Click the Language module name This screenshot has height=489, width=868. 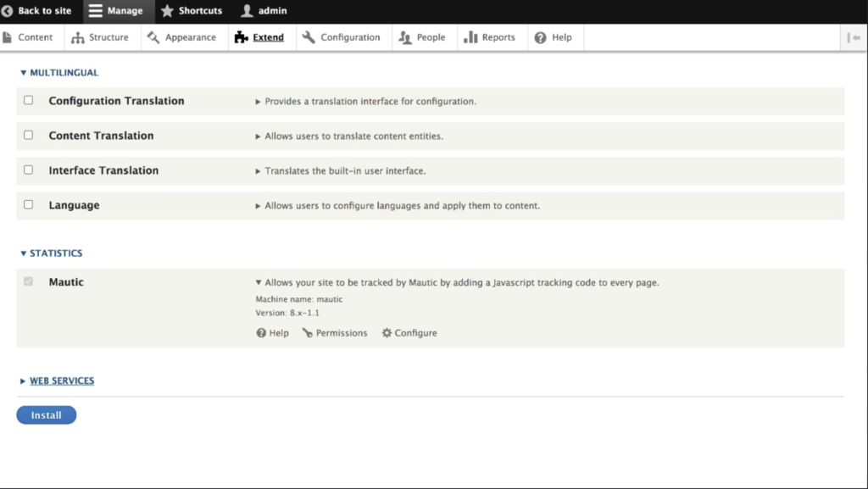[75, 205]
